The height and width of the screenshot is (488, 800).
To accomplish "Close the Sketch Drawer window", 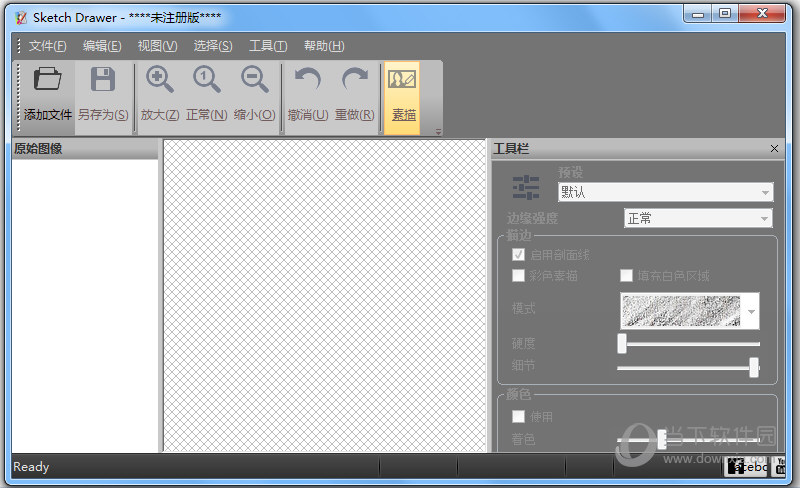I will tap(762, 14).
